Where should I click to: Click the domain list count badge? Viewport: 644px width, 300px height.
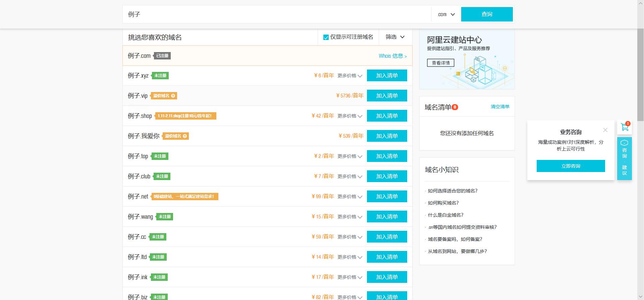click(455, 107)
